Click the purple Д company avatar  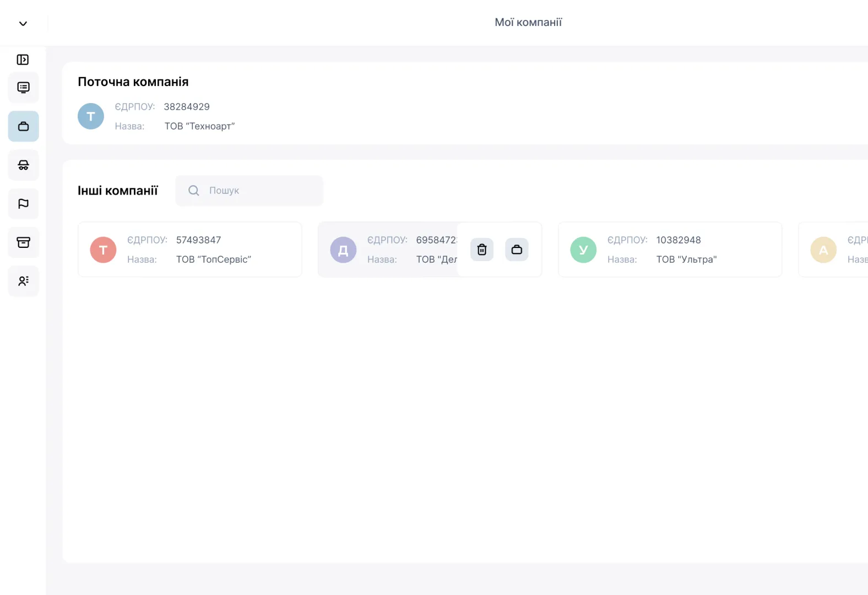[343, 250]
